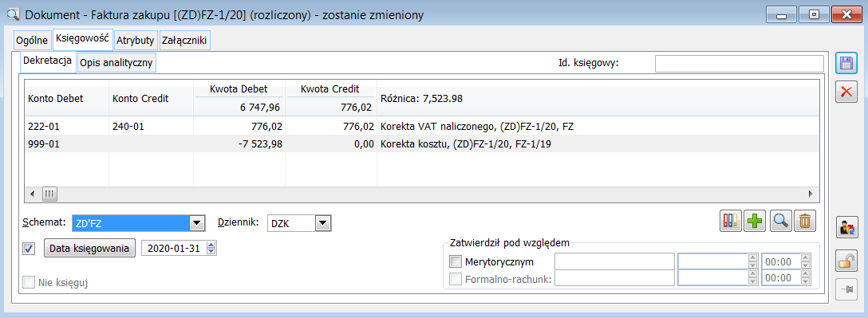Click the Konto Debet column header
Screen dimensions: 868x318
tap(66, 99)
